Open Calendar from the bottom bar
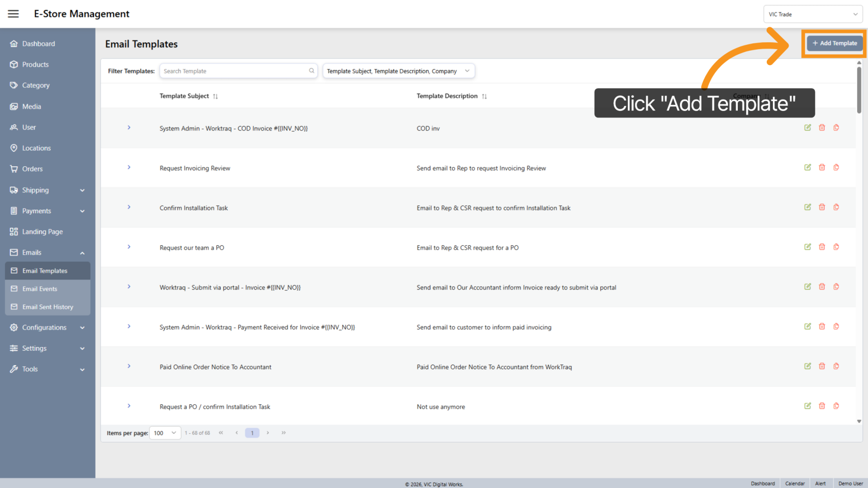Screen dimensions: 868x488 [x=795, y=483]
